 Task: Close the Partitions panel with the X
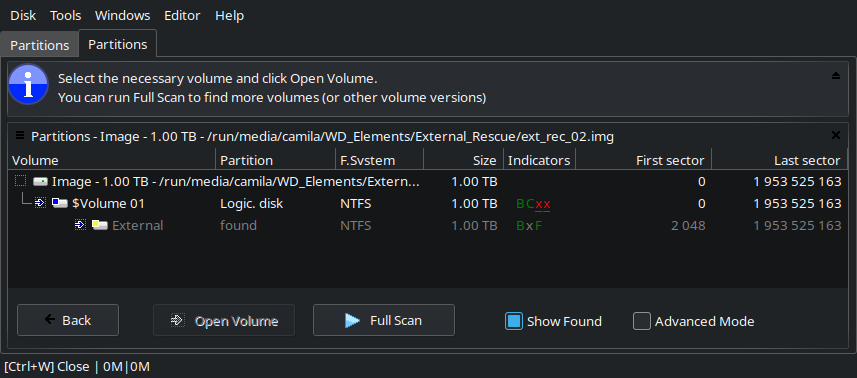tap(836, 135)
